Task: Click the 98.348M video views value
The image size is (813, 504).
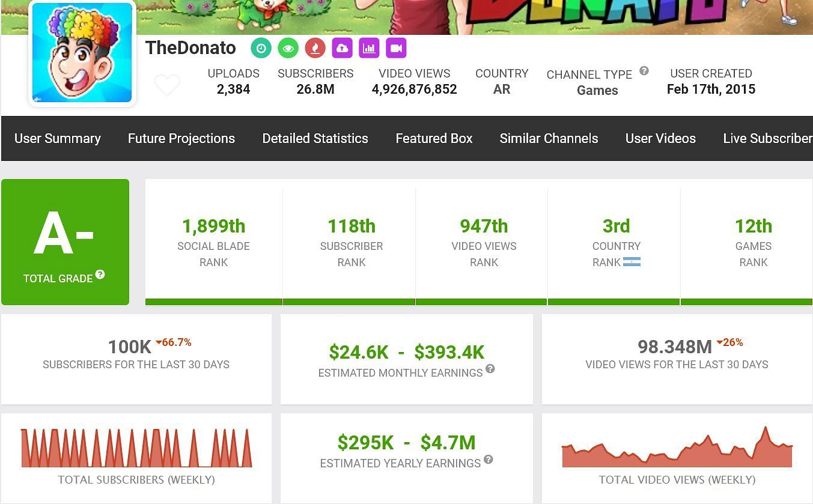Action: 675,347
